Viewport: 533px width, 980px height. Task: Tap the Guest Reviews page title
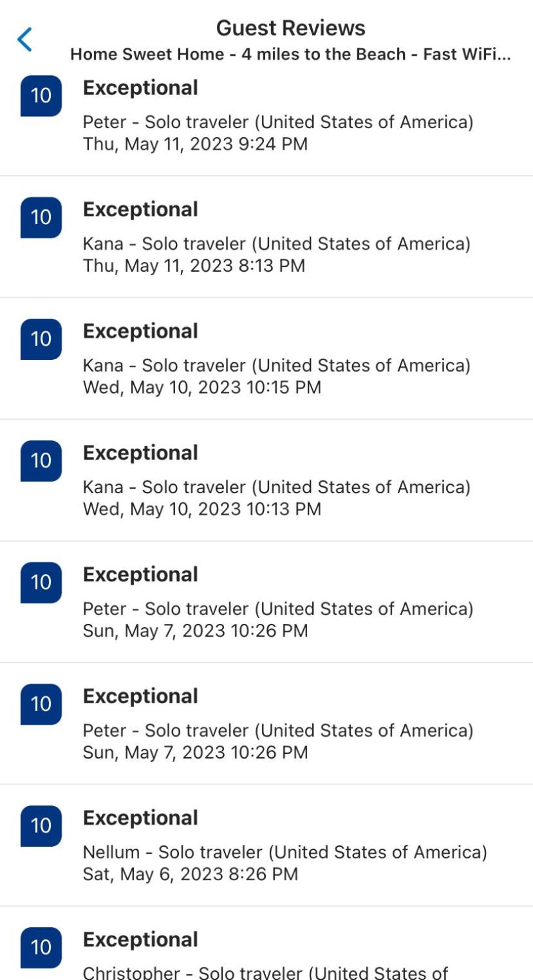290,28
